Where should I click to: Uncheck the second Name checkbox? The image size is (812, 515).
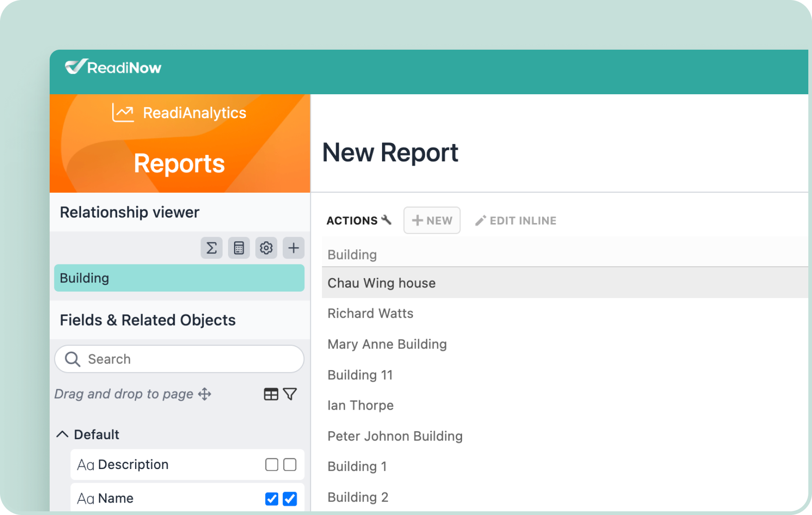click(290, 498)
